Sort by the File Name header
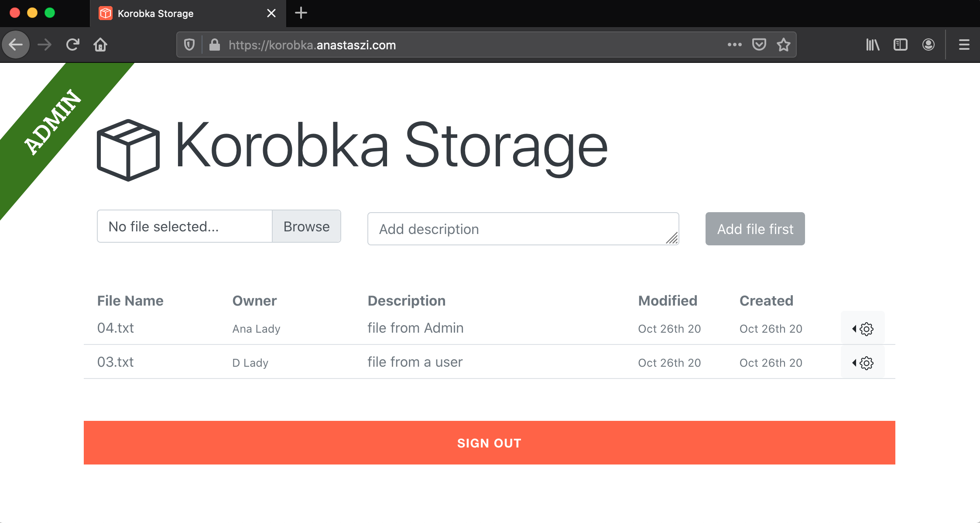This screenshot has width=980, height=523. pyautogui.click(x=130, y=300)
